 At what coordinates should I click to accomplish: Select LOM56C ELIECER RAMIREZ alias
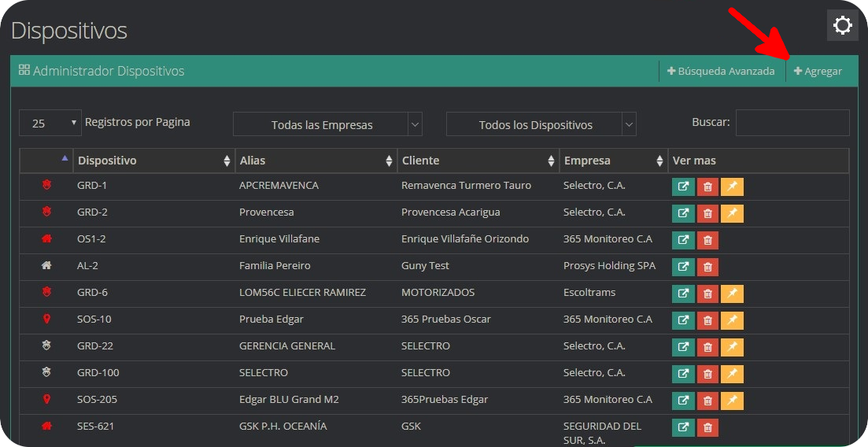[302, 293]
